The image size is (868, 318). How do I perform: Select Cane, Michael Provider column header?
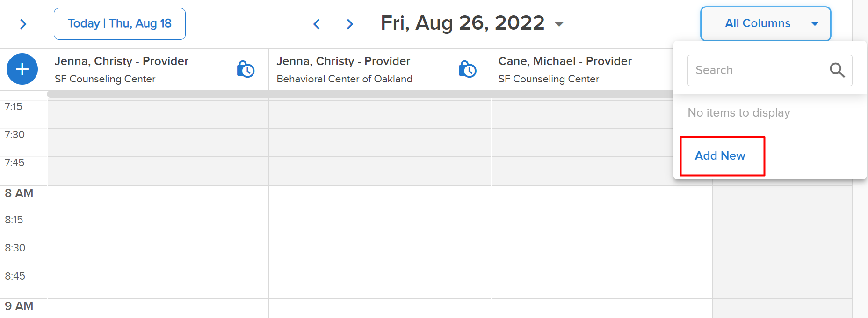tap(582, 69)
